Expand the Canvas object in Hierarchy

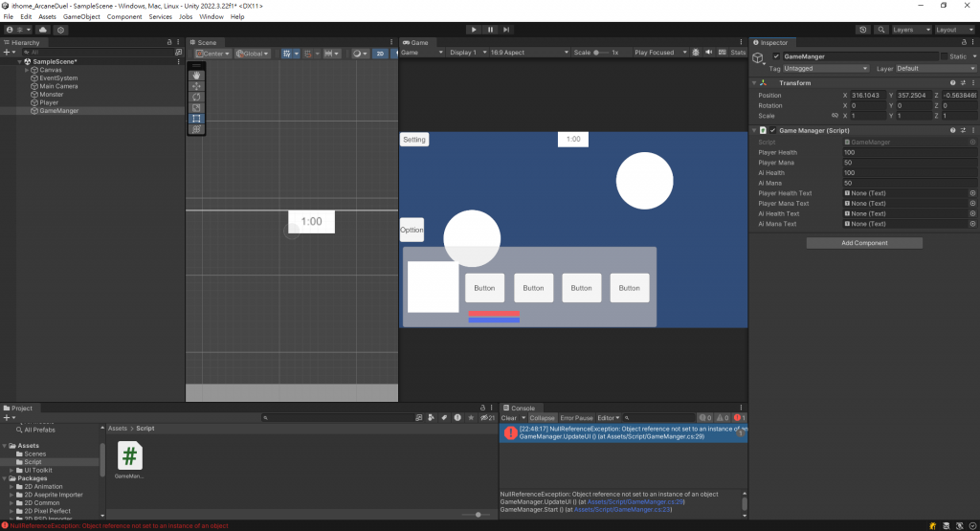pos(27,70)
